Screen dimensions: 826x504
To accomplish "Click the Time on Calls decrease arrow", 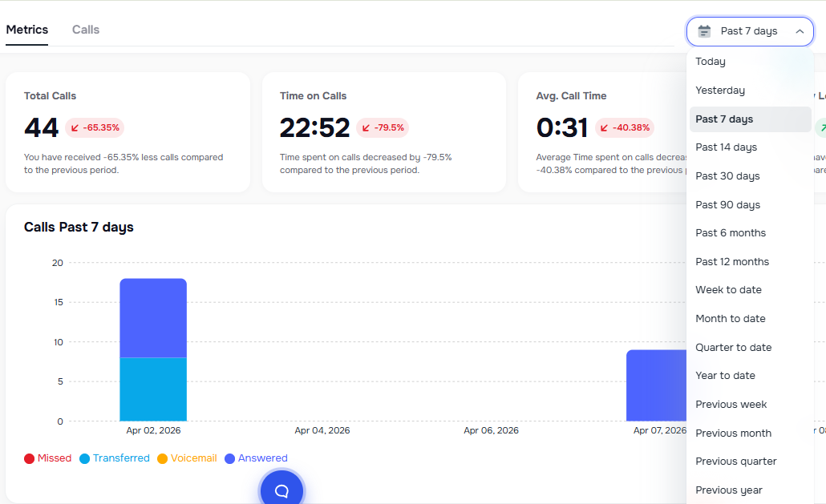I will (366, 127).
